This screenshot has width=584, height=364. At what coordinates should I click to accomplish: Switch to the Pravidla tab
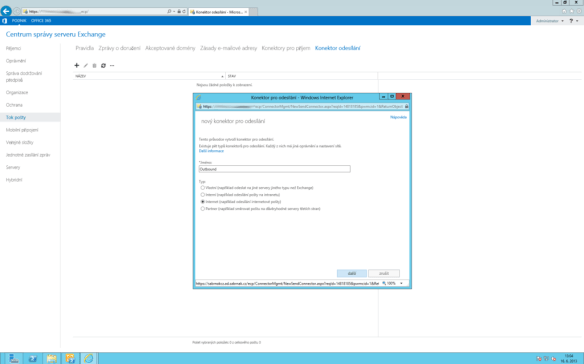(x=85, y=48)
